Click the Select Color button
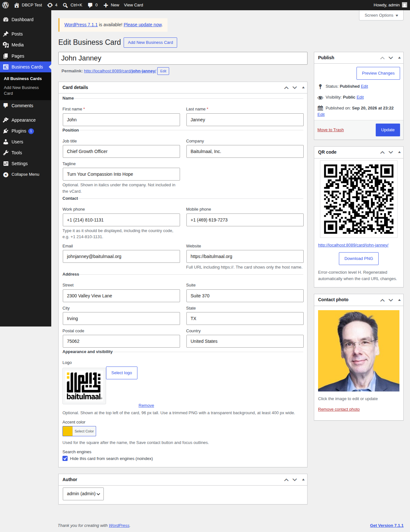The width and height of the screenshot is (410, 532). 84,431
